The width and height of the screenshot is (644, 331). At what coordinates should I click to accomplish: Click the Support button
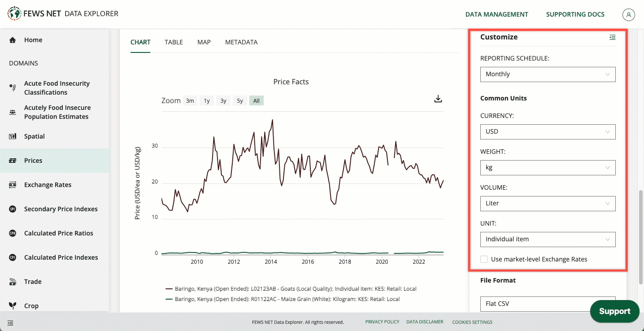(x=614, y=311)
